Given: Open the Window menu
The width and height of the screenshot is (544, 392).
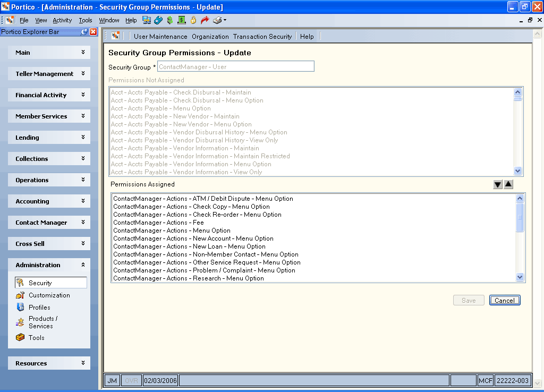Looking at the screenshot, I should tap(109, 20).
